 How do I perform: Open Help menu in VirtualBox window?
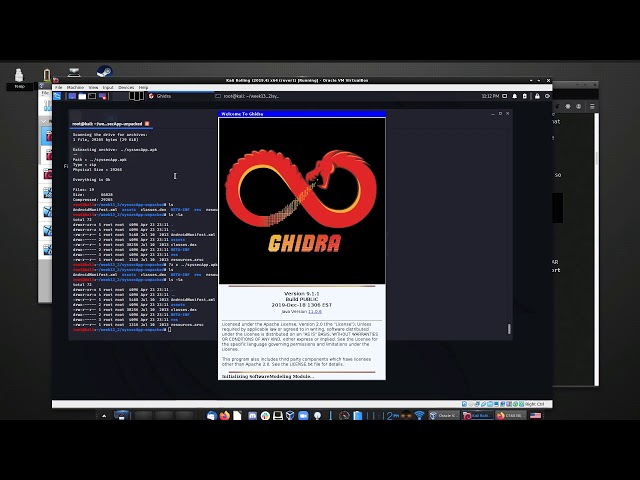(x=143, y=87)
